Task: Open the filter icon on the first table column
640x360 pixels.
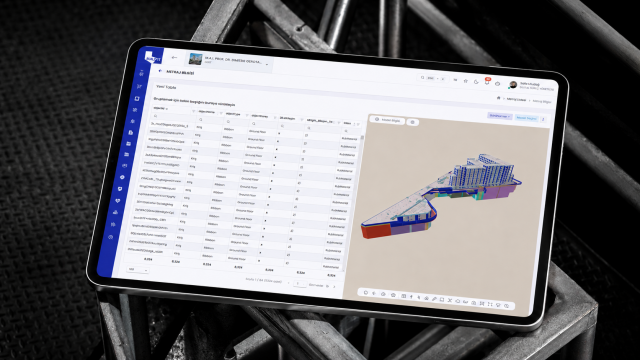Action: pos(193,111)
